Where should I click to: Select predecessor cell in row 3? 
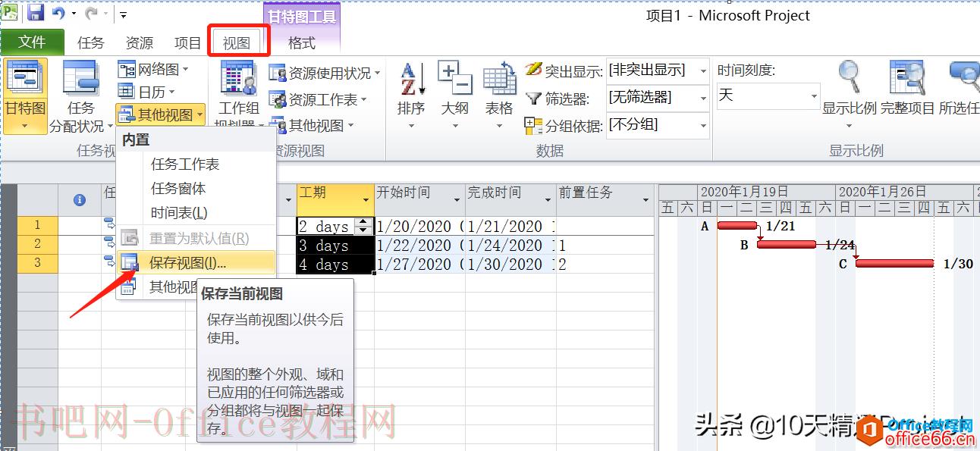coord(605,264)
